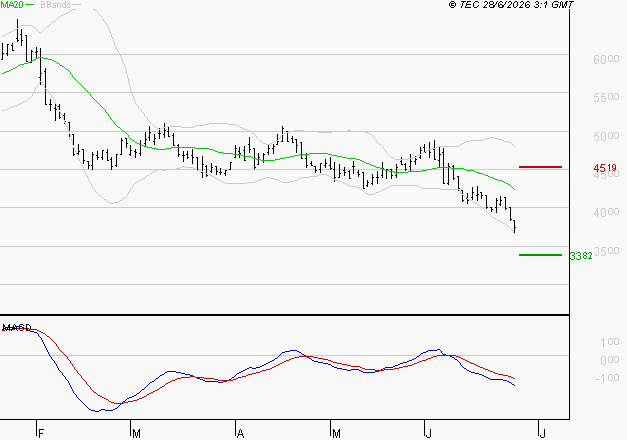The image size is (627, 440).
Task: Click the green 3382 price label
Action: click(581, 256)
